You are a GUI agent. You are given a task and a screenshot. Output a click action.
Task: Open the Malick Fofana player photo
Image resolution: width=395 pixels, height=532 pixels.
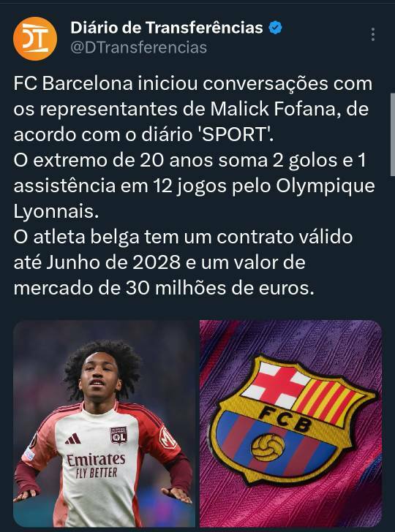[105, 423]
